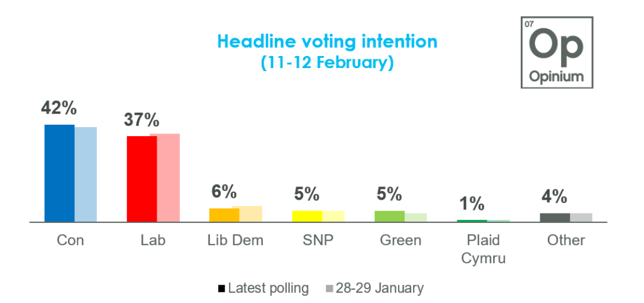Click the 28-29 January legend text
The height and width of the screenshot is (303, 644).
point(379,289)
